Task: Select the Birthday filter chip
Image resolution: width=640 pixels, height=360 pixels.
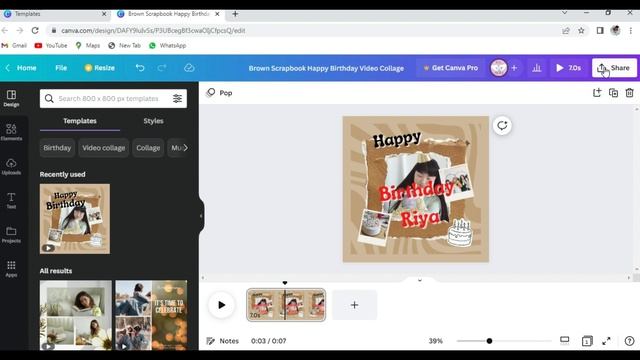Action: (x=57, y=148)
